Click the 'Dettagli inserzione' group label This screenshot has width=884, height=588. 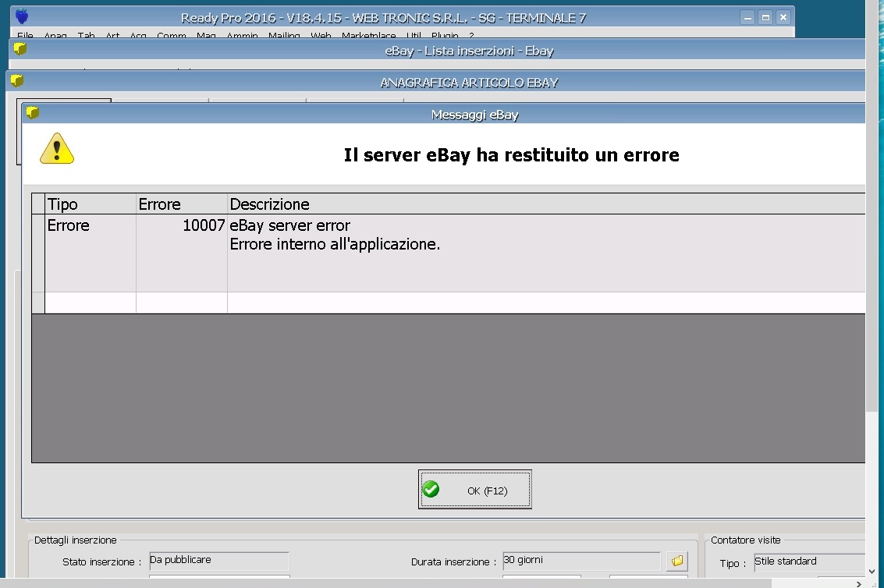(75, 540)
